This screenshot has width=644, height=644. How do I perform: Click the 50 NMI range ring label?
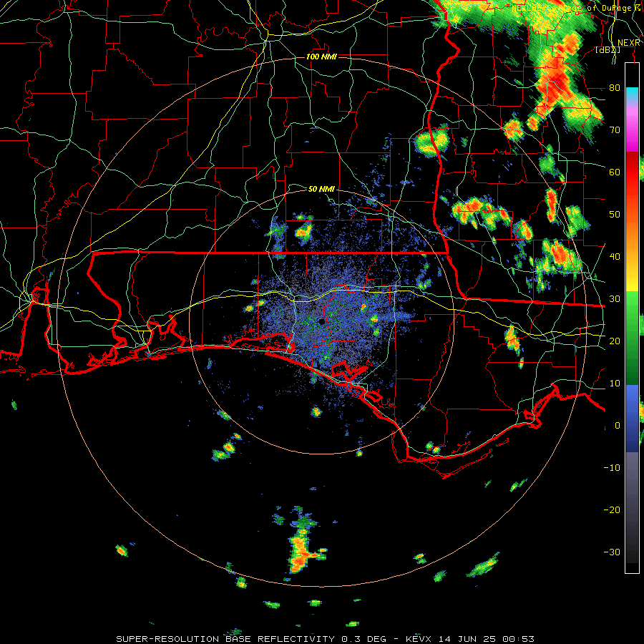click(x=321, y=189)
